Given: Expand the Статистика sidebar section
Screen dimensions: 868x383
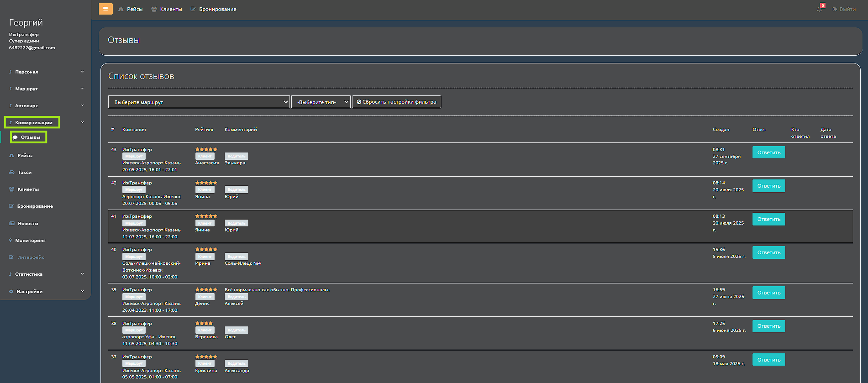Looking at the screenshot, I should tap(46, 274).
